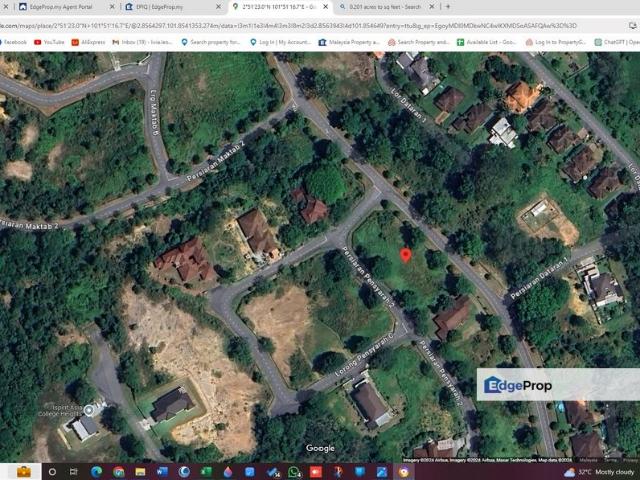Screen dimensions: 640x480
Task: Switch to EPIQ | EdgeProp.my tab
Action: pos(165,7)
